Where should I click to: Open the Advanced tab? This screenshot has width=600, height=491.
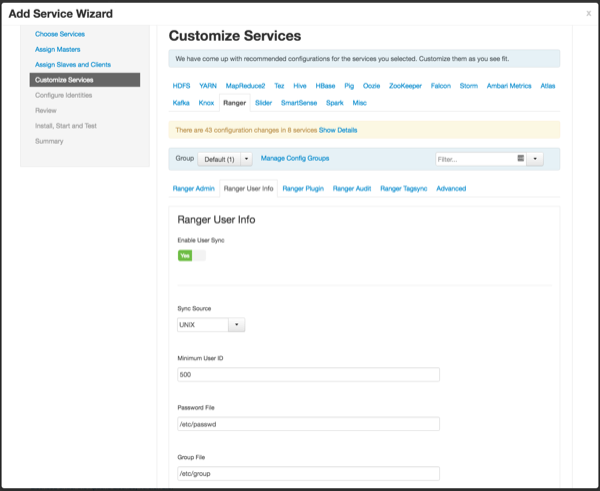(x=451, y=188)
